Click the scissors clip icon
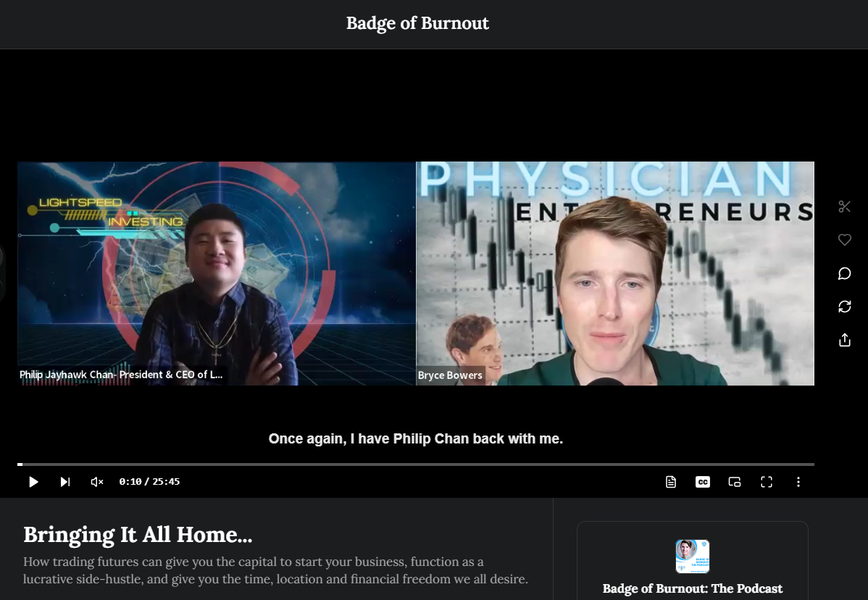The height and width of the screenshot is (600, 868). (844, 207)
